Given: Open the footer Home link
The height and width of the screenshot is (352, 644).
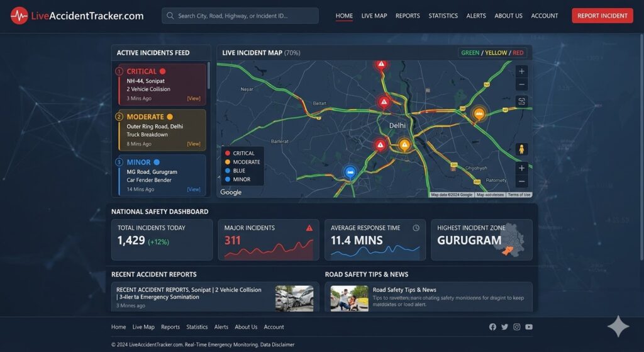Looking at the screenshot, I should (119, 327).
